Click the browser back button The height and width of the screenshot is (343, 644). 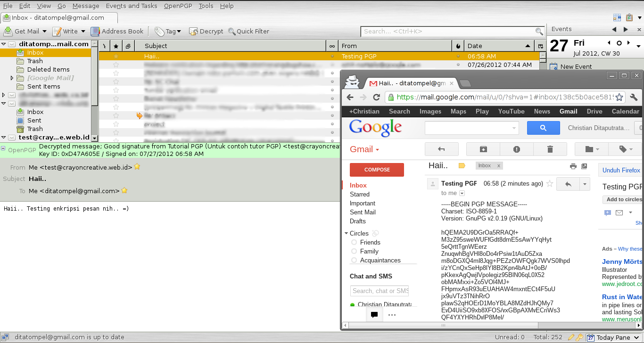350,98
